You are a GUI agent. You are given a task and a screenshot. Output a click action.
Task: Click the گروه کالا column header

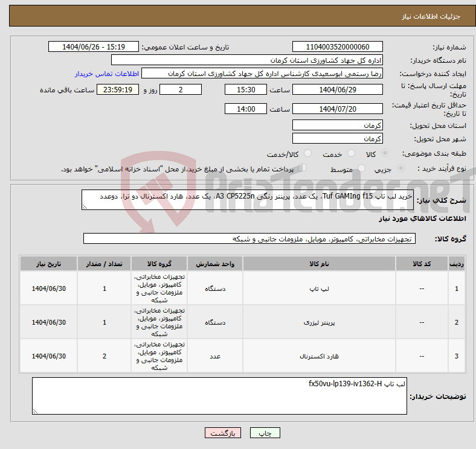click(x=159, y=264)
